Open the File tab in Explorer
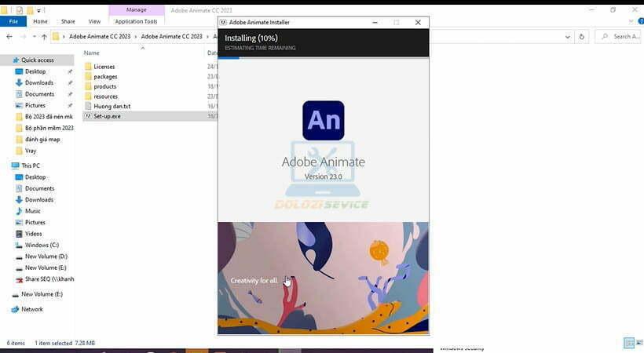This screenshot has height=353, width=644. pos(13,21)
